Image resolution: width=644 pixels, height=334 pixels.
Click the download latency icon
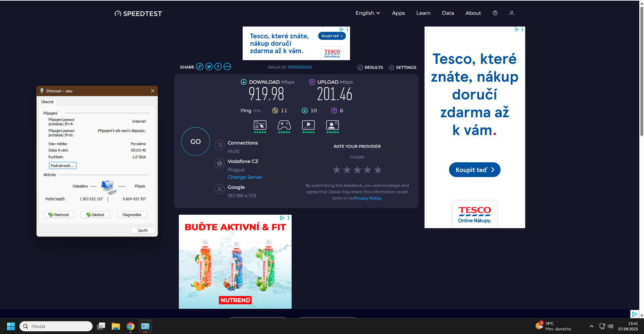(x=305, y=111)
